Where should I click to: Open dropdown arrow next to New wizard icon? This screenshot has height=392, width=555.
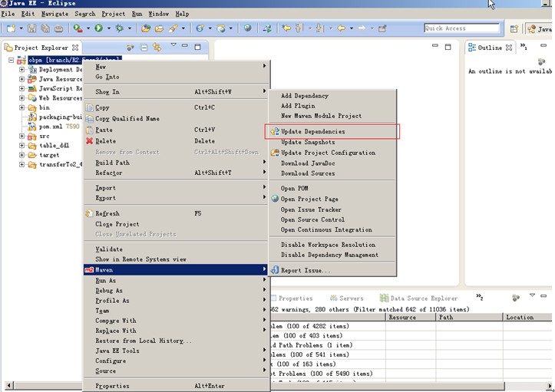(x=21, y=28)
